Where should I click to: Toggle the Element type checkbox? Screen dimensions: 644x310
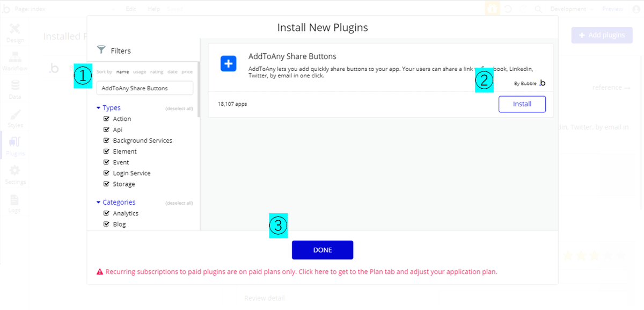(106, 152)
